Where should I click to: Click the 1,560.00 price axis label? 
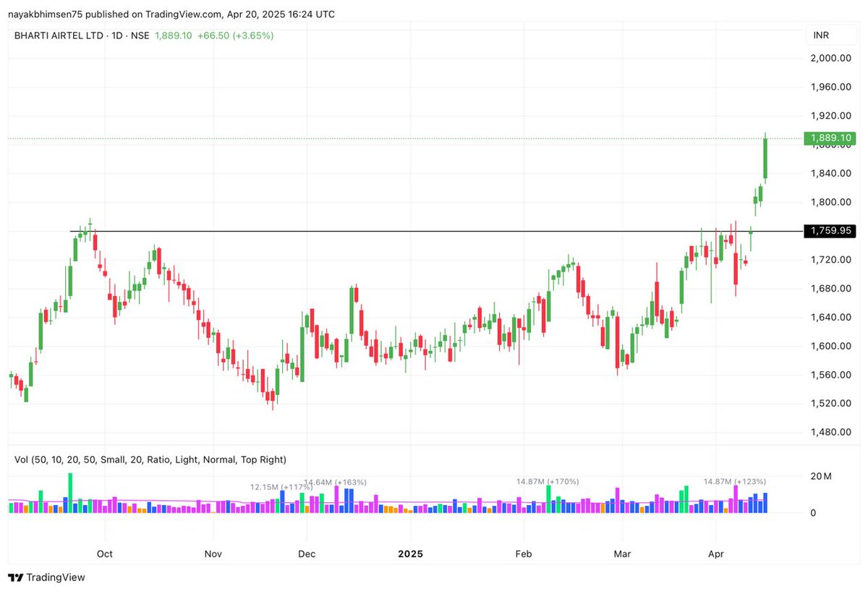[830, 375]
